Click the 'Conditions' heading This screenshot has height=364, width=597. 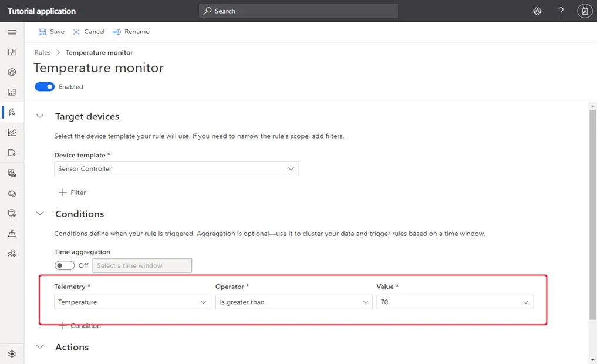click(x=80, y=214)
